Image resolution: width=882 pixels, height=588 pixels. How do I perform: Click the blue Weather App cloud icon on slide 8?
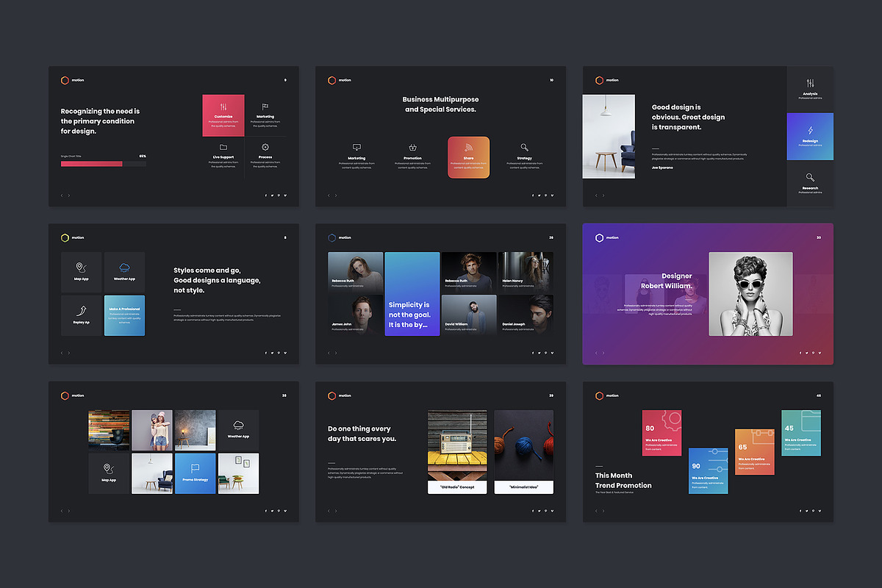coord(124,268)
